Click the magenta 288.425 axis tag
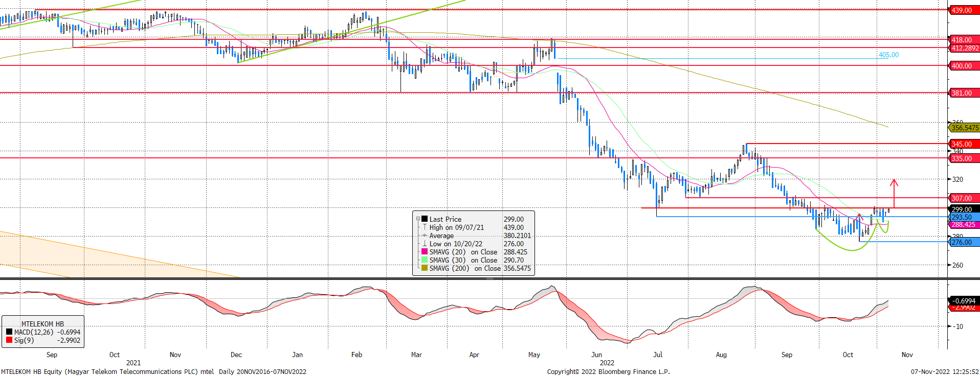Viewport: 980px width, 376px height. pyautogui.click(x=964, y=224)
